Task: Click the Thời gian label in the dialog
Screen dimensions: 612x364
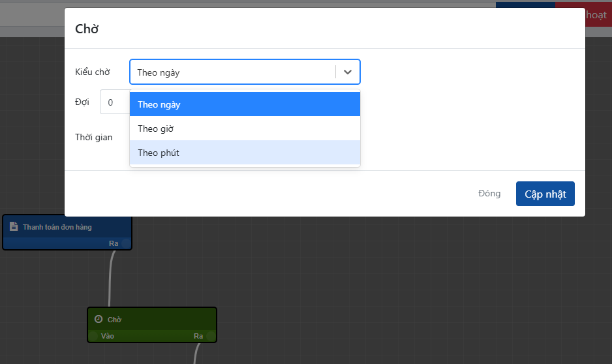Action: coord(94,138)
